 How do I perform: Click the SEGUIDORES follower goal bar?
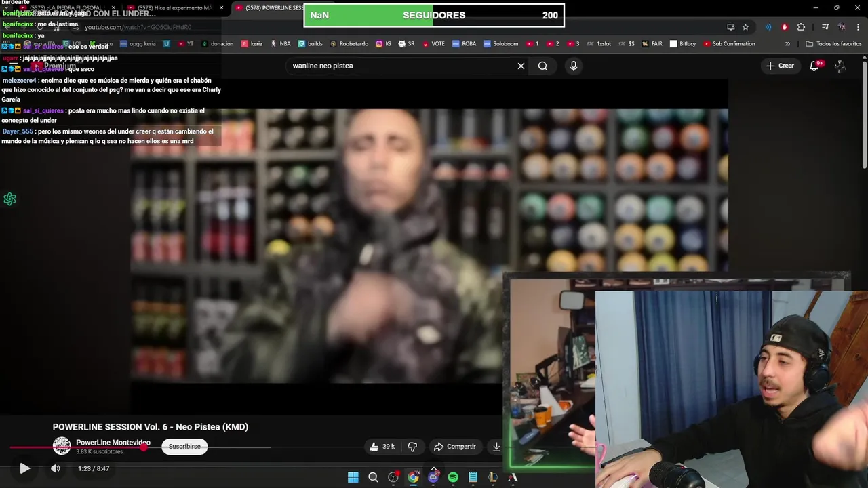tap(434, 15)
